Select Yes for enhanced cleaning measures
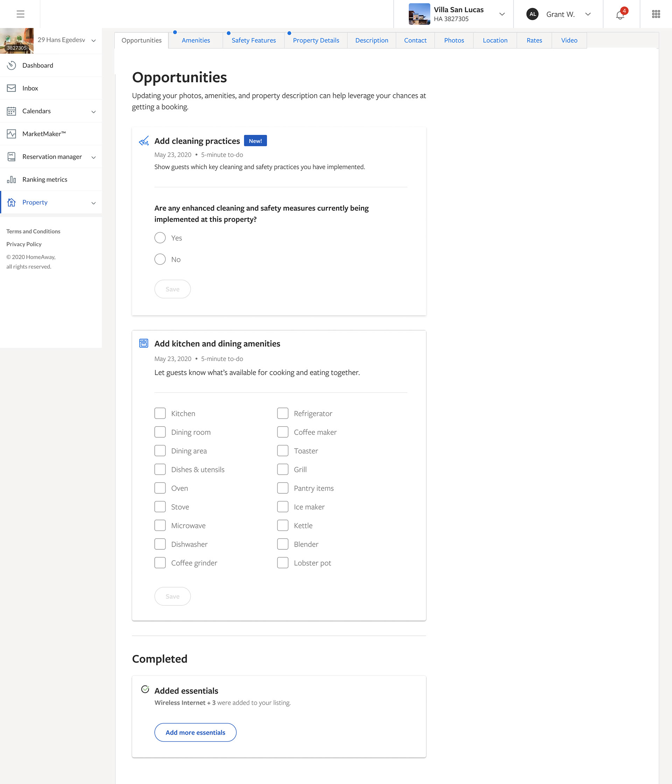The width and height of the screenshot is (672, 784). click(160, 238)
